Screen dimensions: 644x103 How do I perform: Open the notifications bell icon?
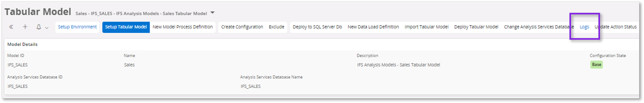pyautogui.click(x=38, y=27)
